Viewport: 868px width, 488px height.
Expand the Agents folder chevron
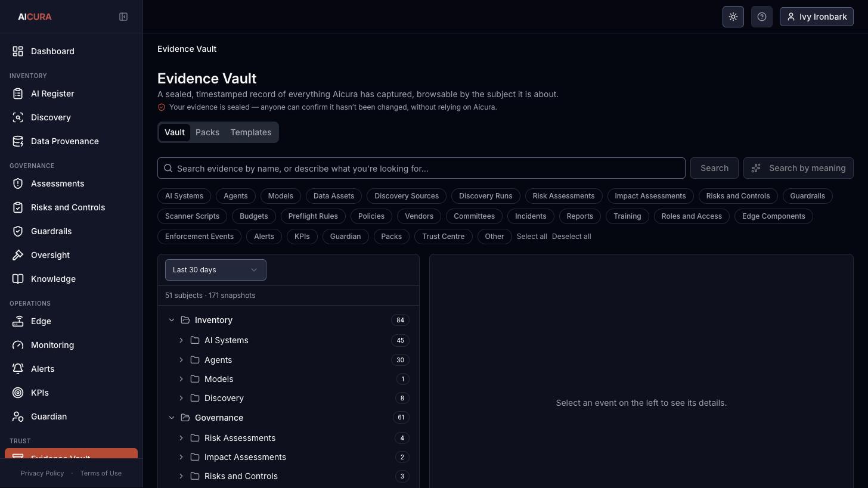[181, 360]
